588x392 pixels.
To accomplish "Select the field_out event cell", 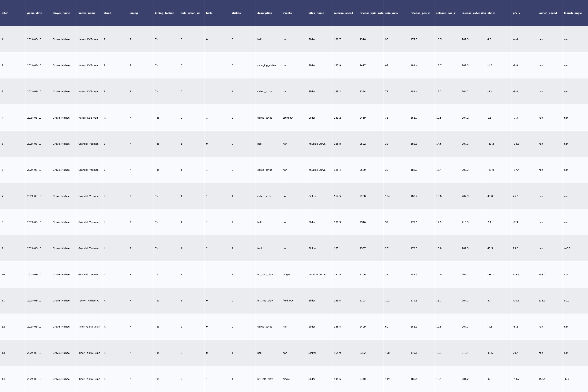I will [x=288, y=300].
